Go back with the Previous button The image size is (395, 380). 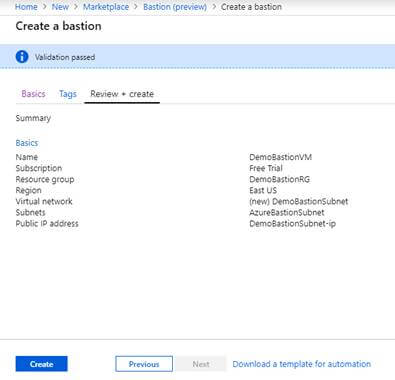tap(144, 364)
